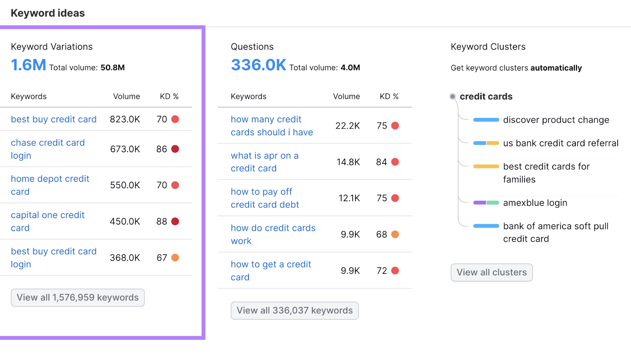Click "View all 336,037 keywords"
This screenshot has height=364, width=631.
294,310
